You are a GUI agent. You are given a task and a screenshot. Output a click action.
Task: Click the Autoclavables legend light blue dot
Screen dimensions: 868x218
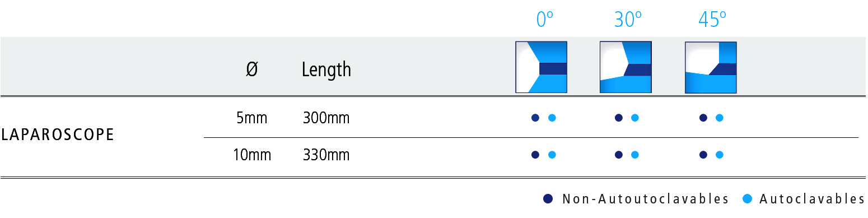[746, 198]
